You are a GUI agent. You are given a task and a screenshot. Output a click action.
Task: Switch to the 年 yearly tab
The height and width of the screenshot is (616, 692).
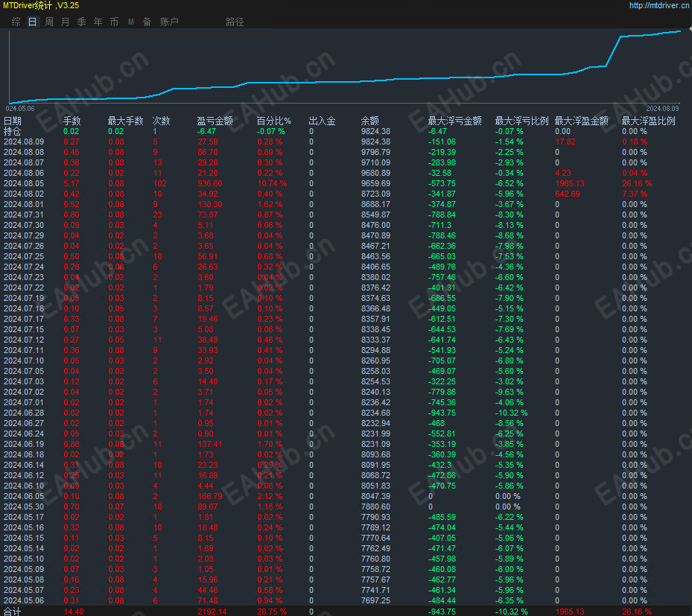(x=98, y=22)
